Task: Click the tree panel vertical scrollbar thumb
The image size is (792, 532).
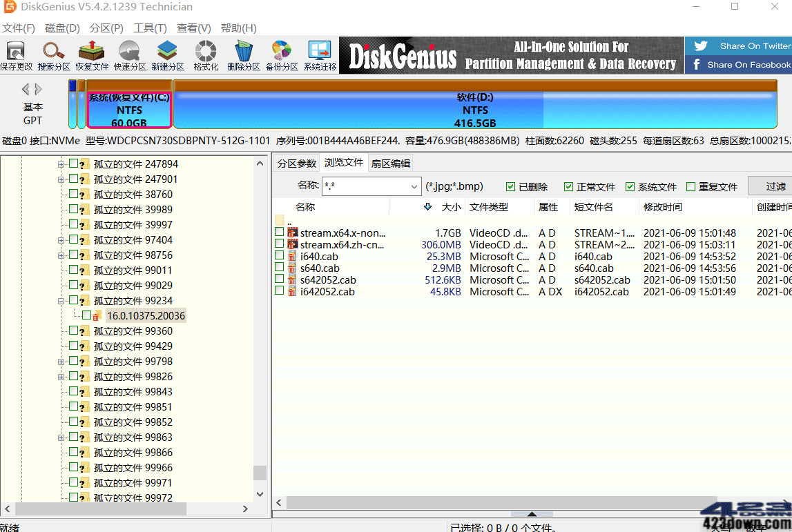Action: 260,473
